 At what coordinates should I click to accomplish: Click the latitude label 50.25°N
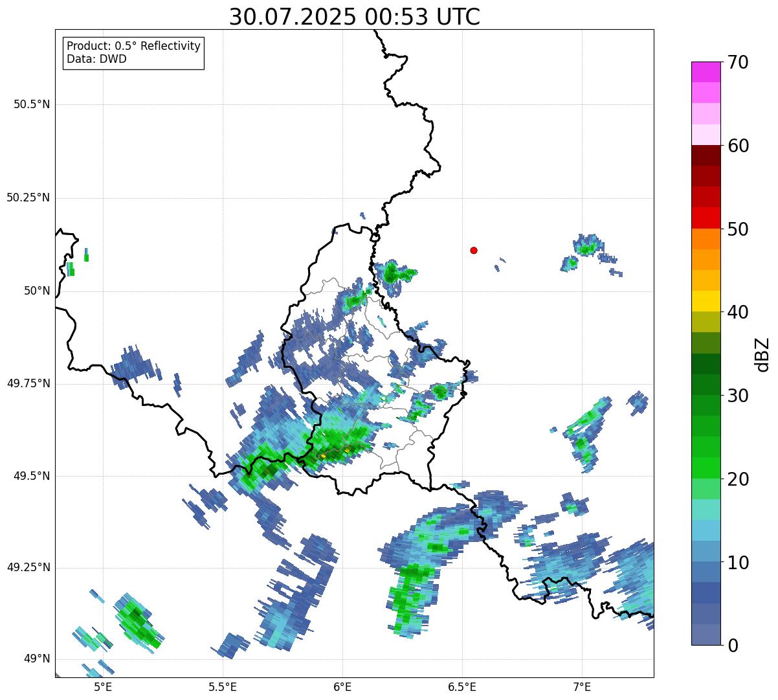click(x=28, y=198)
